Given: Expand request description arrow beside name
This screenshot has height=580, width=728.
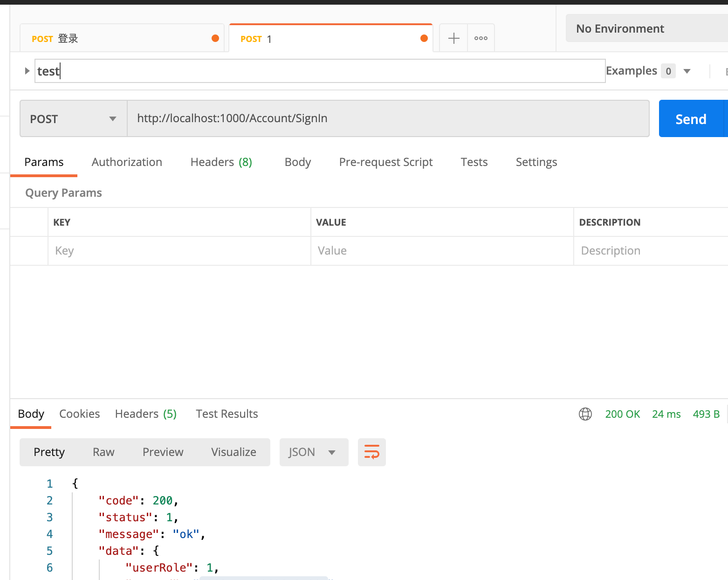Looking at the screenshot, I should click(x=27, y=71).
